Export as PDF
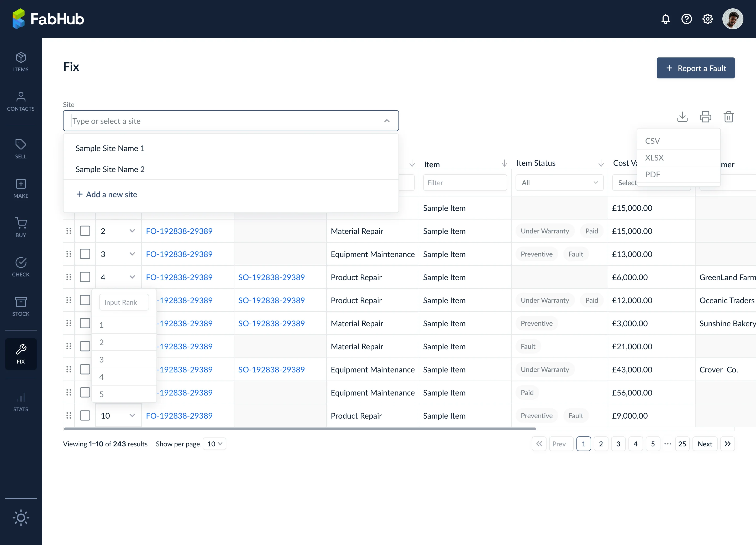756x545 pixels. tap(679, 174)
